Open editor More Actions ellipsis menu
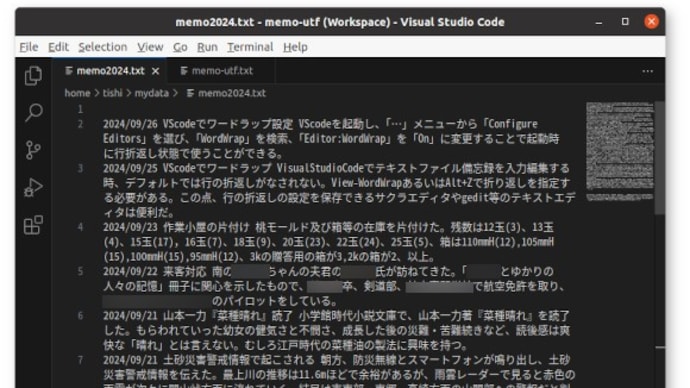This screenshot has width=690, height=388. tap(647, 71)
